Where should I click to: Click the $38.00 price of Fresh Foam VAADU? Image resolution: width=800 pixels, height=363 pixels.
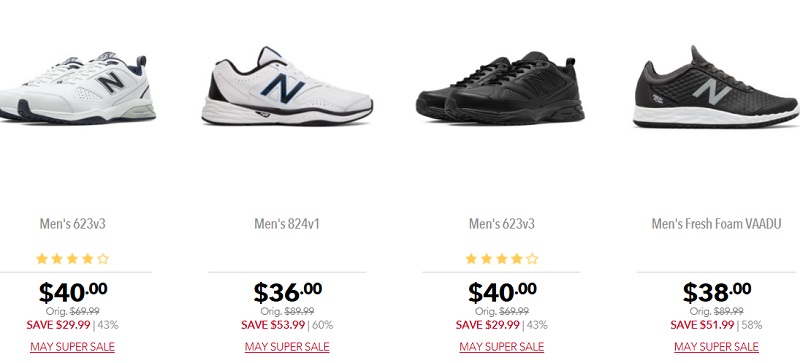[x=717, y=293]
